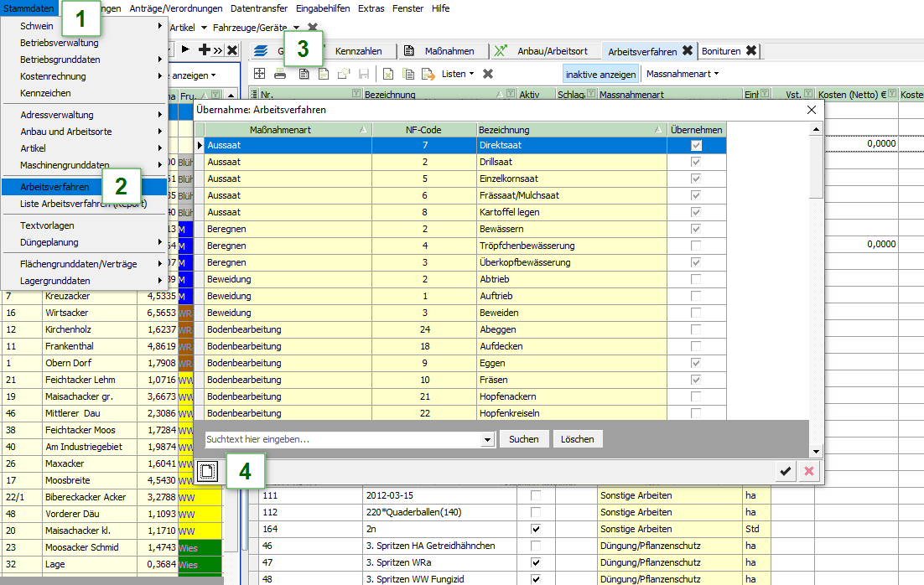
Task: Click the Excel export icon
Action: click(x=387, y=74)
